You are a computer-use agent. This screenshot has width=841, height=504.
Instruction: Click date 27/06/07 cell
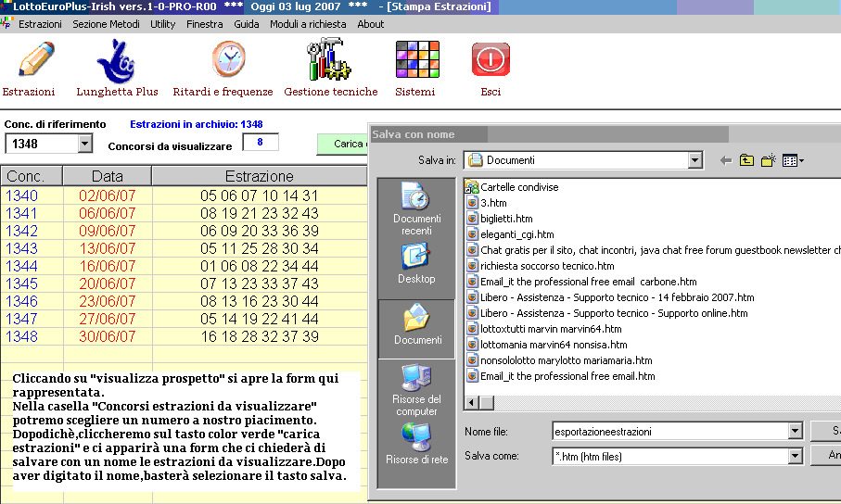(108, 319)
